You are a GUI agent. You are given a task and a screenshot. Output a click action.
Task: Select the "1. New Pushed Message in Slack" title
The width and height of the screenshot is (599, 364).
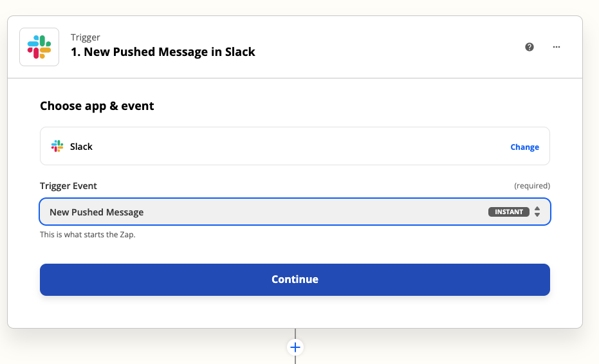(x=163, y=52)
